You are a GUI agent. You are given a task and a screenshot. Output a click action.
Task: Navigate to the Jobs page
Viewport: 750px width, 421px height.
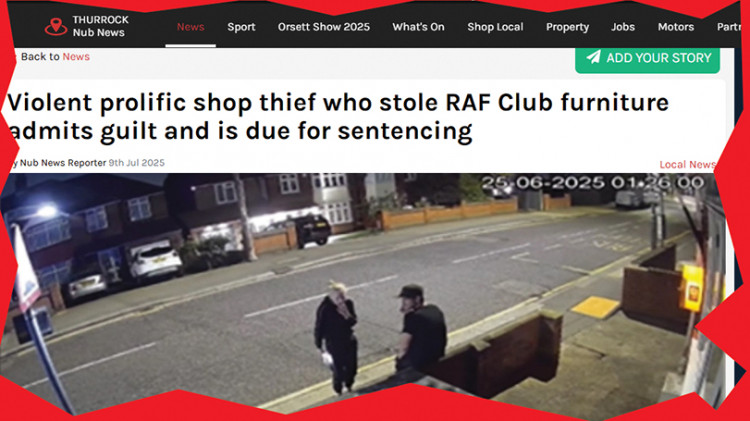pos(623,27)
